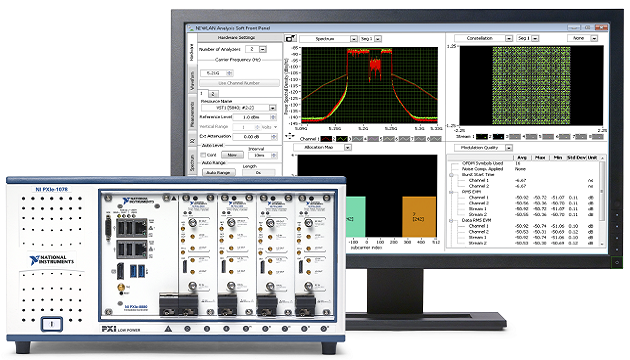Select analyzer tab 2

pyautogui.click(x=213, y=94)
